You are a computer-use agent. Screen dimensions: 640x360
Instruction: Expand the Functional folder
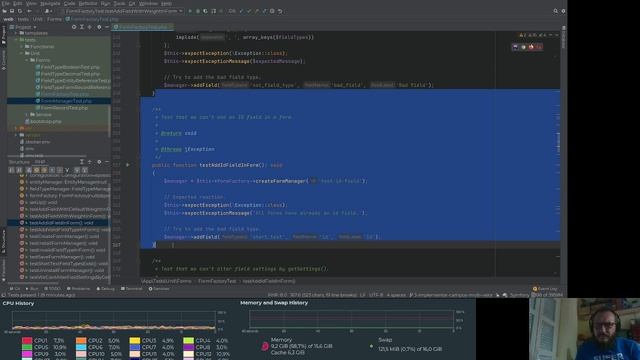point(22,47)
